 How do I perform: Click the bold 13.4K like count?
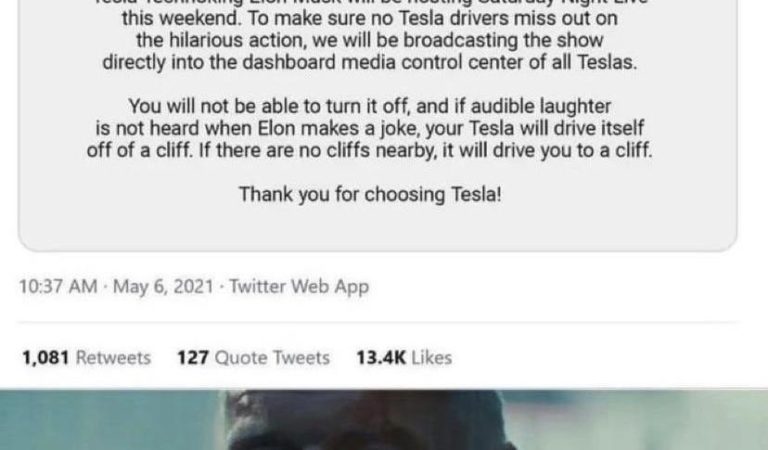coord(381,358)
